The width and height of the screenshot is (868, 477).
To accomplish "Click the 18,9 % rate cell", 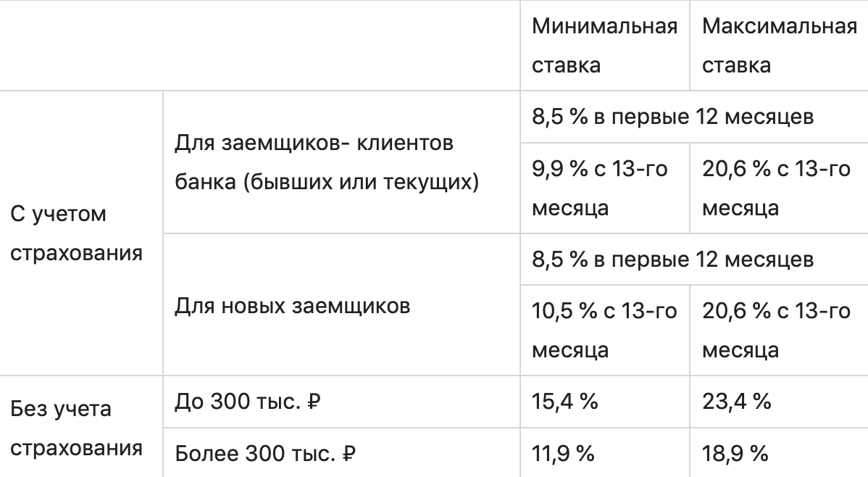I will click(735, 455).
